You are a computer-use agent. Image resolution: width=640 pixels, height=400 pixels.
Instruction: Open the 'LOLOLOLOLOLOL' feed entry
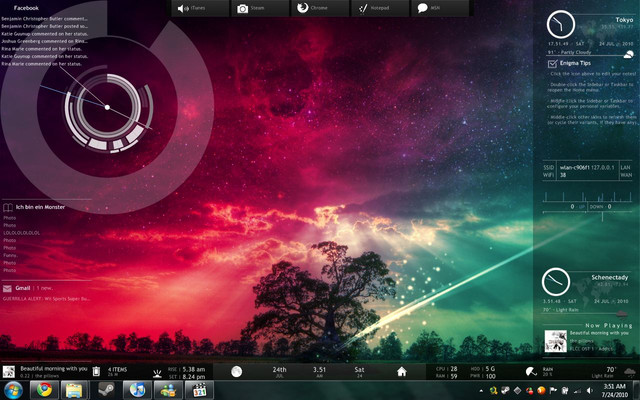tap(22, 233)
